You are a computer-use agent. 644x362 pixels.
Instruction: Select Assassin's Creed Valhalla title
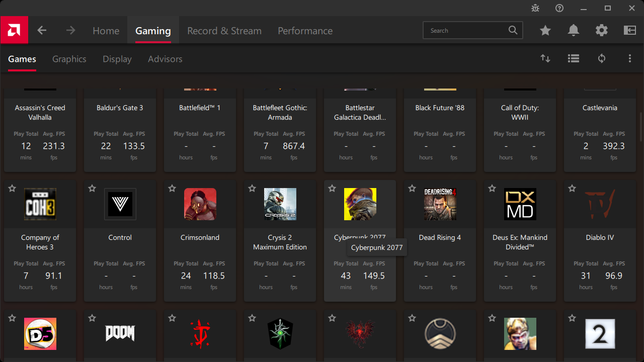coord(40,113)
